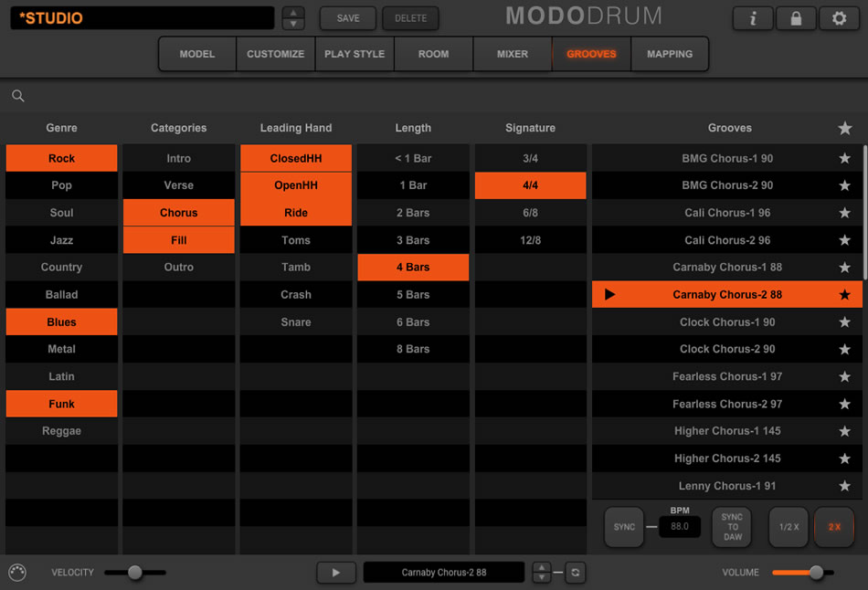Click the SAVE preset button

coord(348,18)
